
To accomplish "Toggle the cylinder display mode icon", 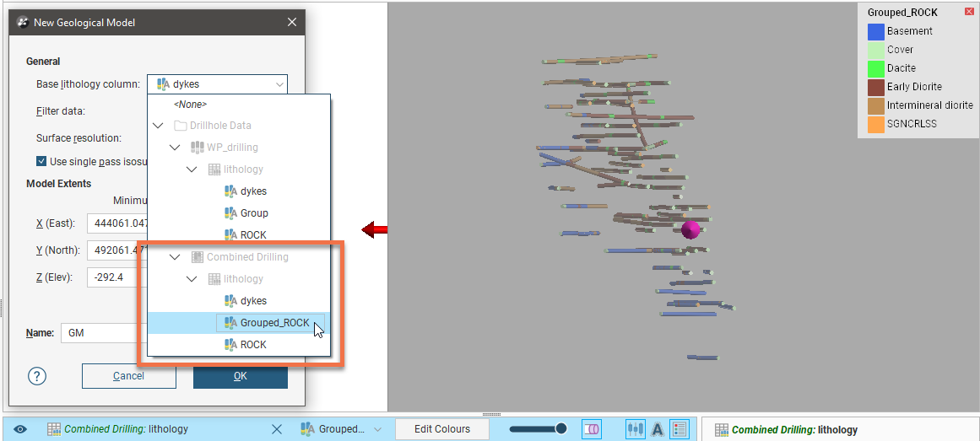I will coord(592,429).
